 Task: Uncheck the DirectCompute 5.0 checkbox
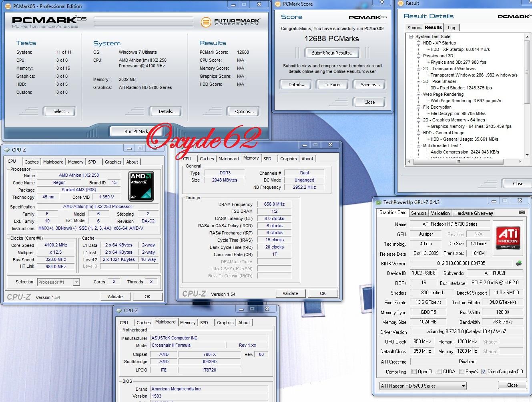(x=484, y=372)
